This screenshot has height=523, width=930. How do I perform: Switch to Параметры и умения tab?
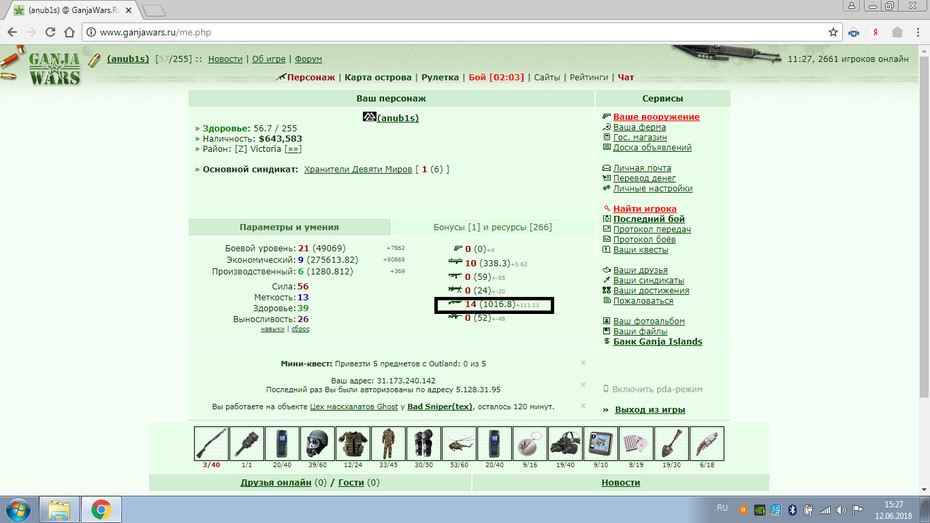(x=289, y=227)
